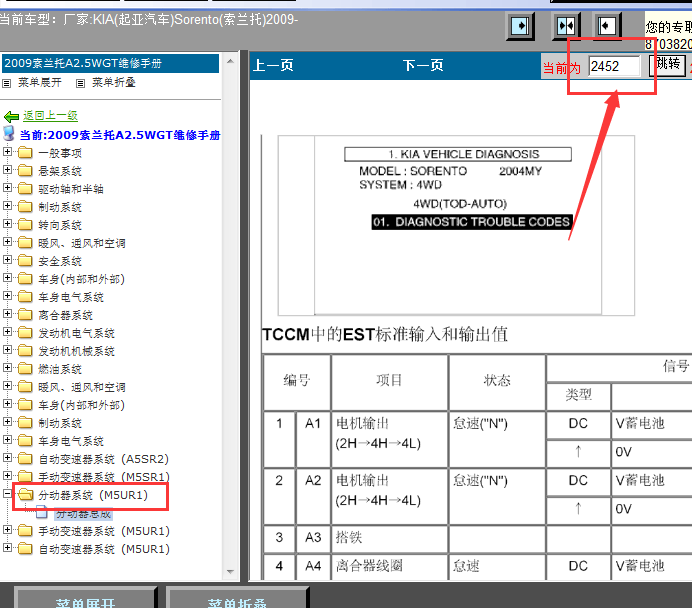Select 2009索兰托A2.5WGT维修手册 highlighted title bar

point(110,64)
